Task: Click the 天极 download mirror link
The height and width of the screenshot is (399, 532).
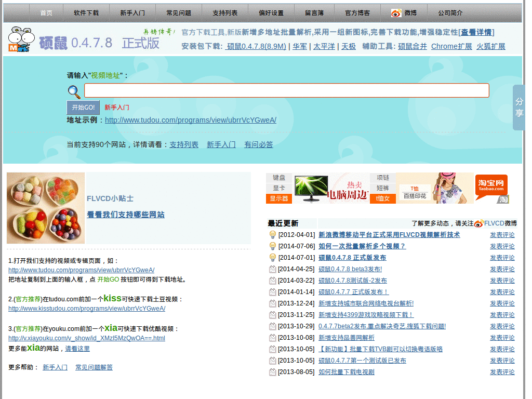Action: [349, 46]
